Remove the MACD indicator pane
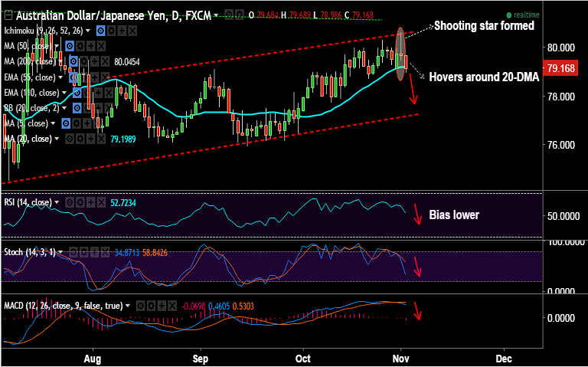588x367 pixels. point(172,306)
